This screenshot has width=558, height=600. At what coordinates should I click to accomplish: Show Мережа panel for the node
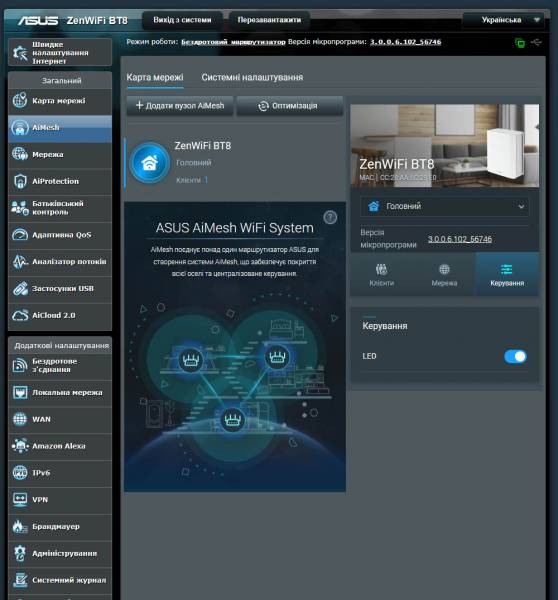point(444,274)
